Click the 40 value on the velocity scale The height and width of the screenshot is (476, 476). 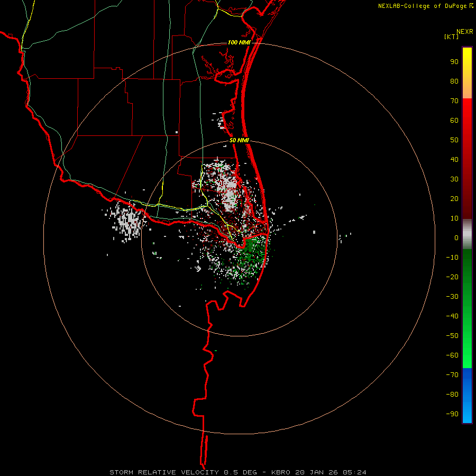pos(454,160)
